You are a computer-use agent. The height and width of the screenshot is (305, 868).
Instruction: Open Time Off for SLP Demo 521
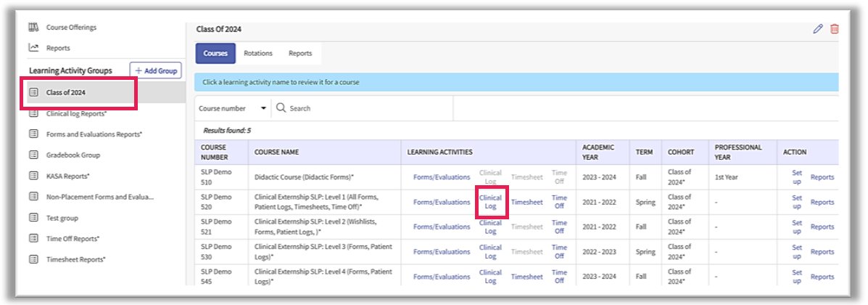point(559,227)
